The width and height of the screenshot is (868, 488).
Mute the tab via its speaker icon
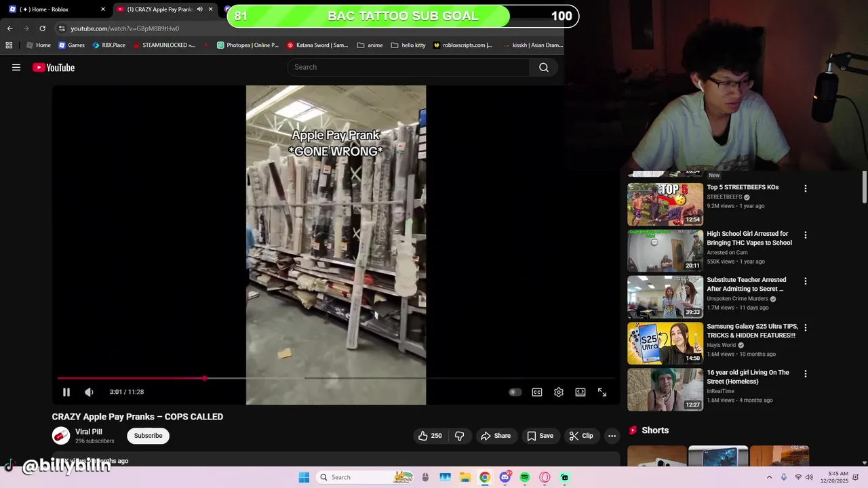[199, 9]
